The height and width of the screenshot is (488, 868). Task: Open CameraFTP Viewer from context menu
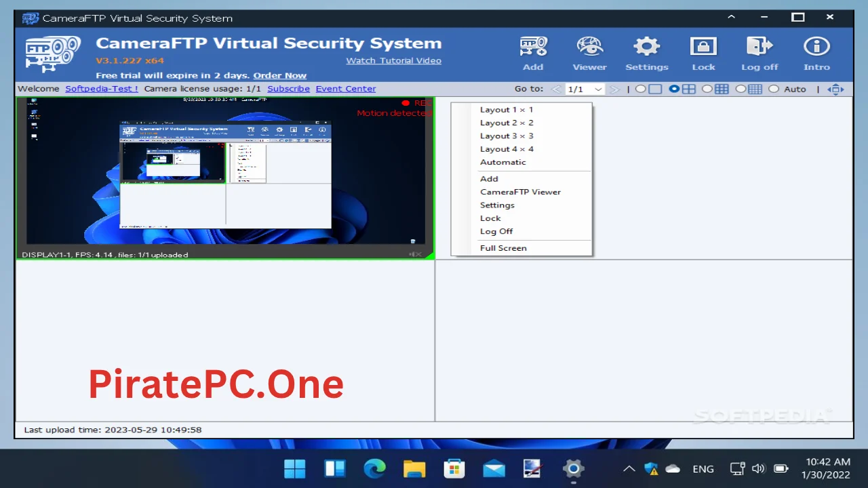(521, 192)
